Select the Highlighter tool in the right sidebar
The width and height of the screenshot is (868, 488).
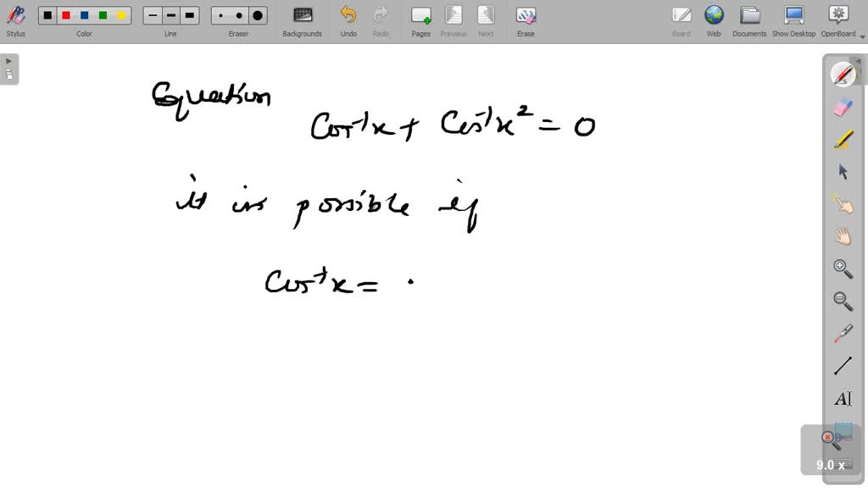click(843, 139)
